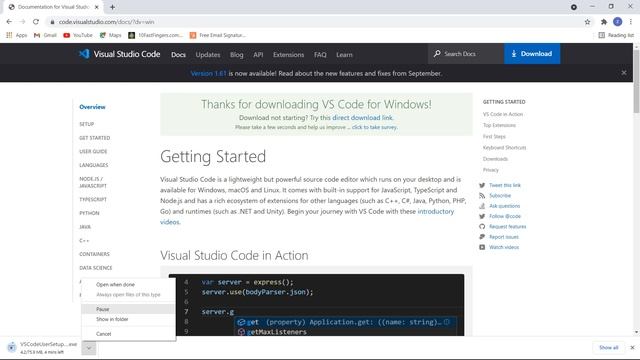This screenshot has width=640, height=360.
Task: Open the 10FastFingers.com bookmark
Action: (x=156, y=36)
